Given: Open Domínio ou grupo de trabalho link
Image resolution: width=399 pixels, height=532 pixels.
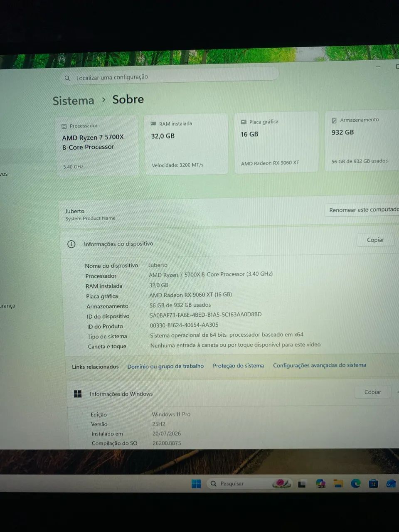Looking at the screenshot, I should click(x=165, y=366).
